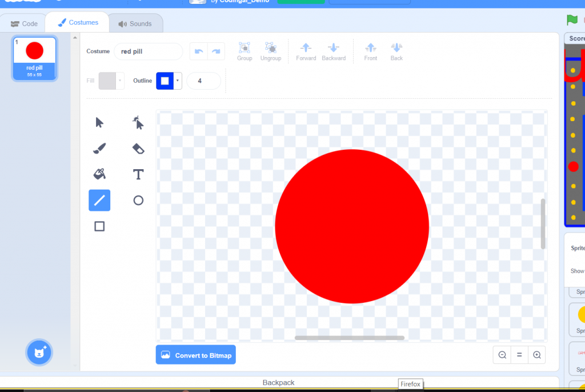Click the green flag to run
Image resolution: width=585 pixels, height=392 pixels.
coord(571,19)
